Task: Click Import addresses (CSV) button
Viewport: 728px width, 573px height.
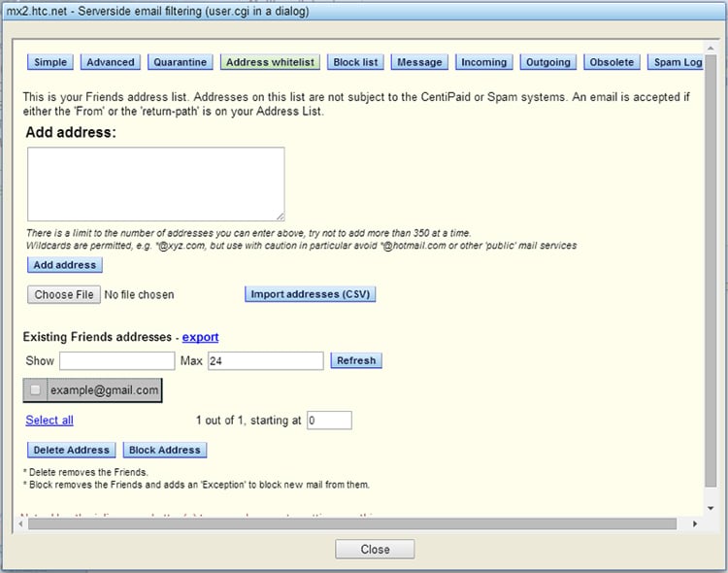Action: pos(311,294)
